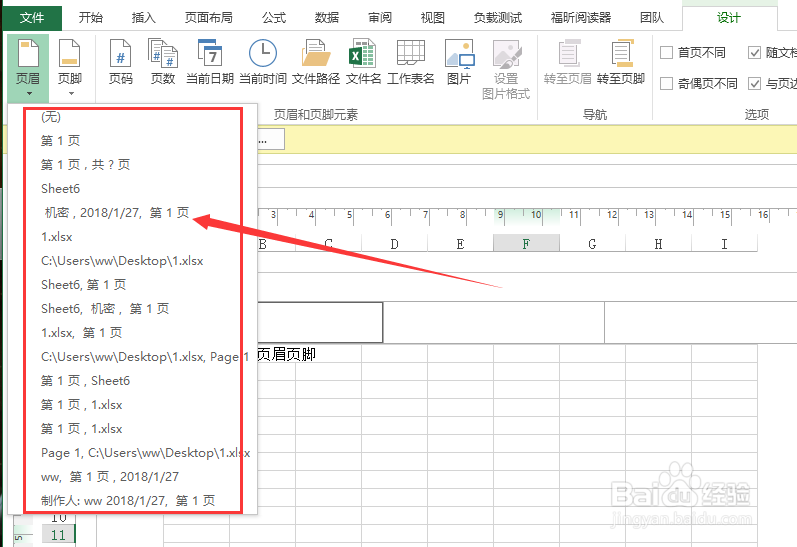Toggle 随文档 scale with document checkbox
797x547 pixels.
coord(754,52)
